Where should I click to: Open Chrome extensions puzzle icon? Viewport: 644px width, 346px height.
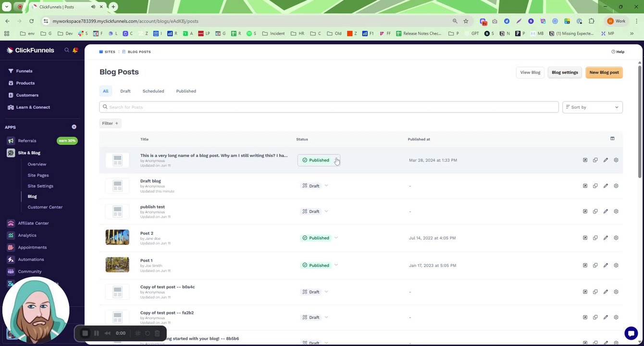pos(592,21)
